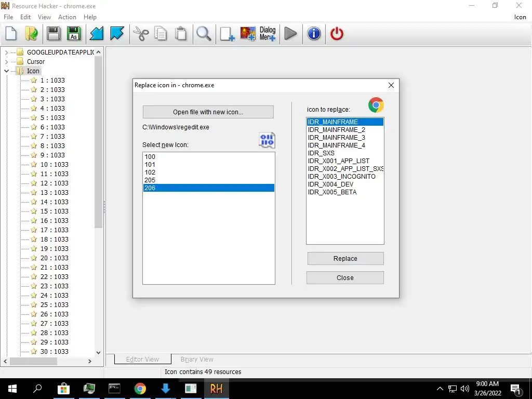532x399 pixels.
Task: Click the tree horizontal scroll right arrow
Action: (89, 362)
